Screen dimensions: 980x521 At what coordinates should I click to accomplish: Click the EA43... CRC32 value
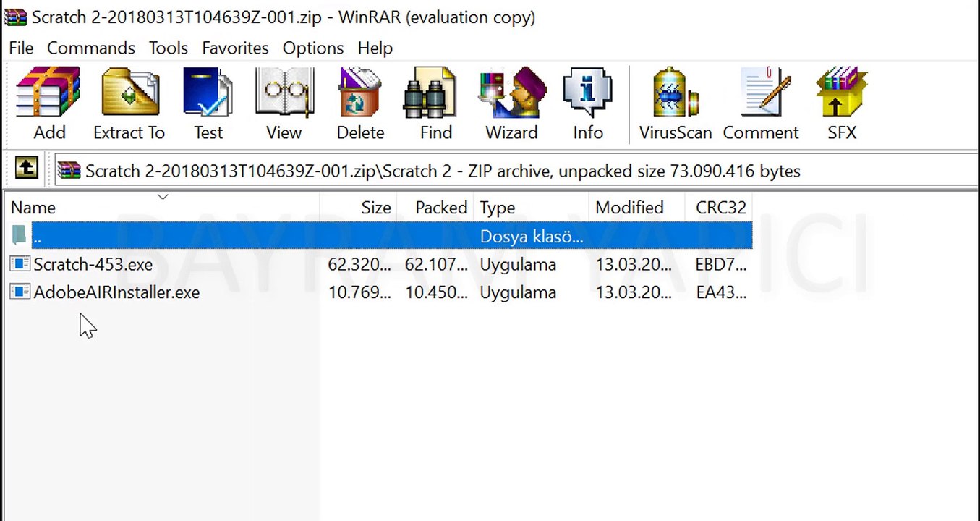point(722,292)
